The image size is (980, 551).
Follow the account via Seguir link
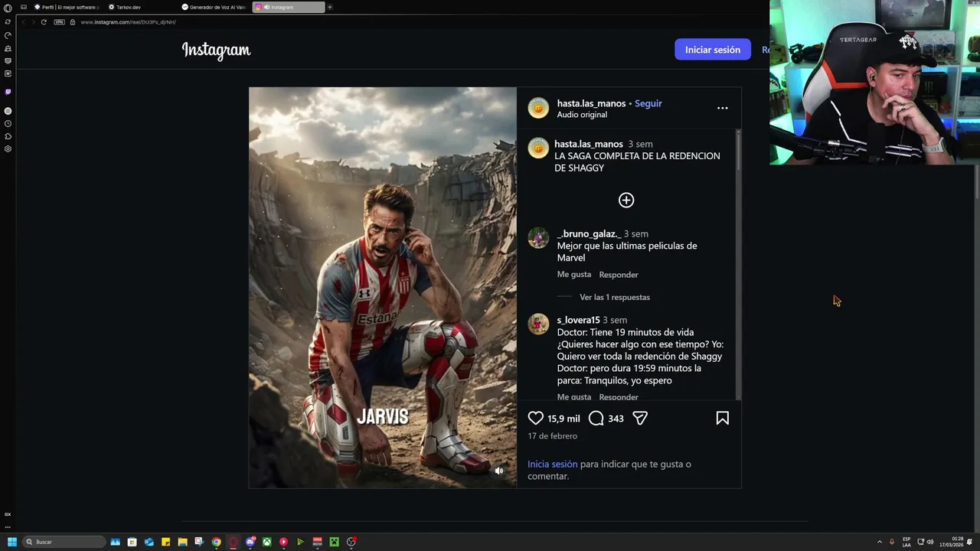[x=648, y=103]
